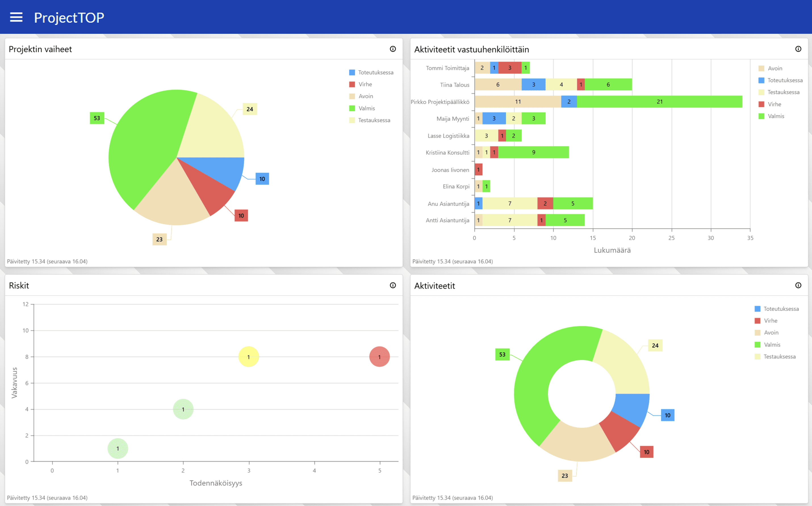812x506 pixels.
Task: Toggle Toteutuksessa legend in Projektin vaiheet pie
Action: [x=375, y=72]
